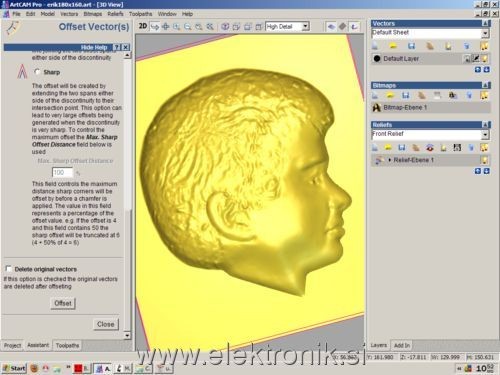Click ArtCAM taskbar button

[103, 368]
